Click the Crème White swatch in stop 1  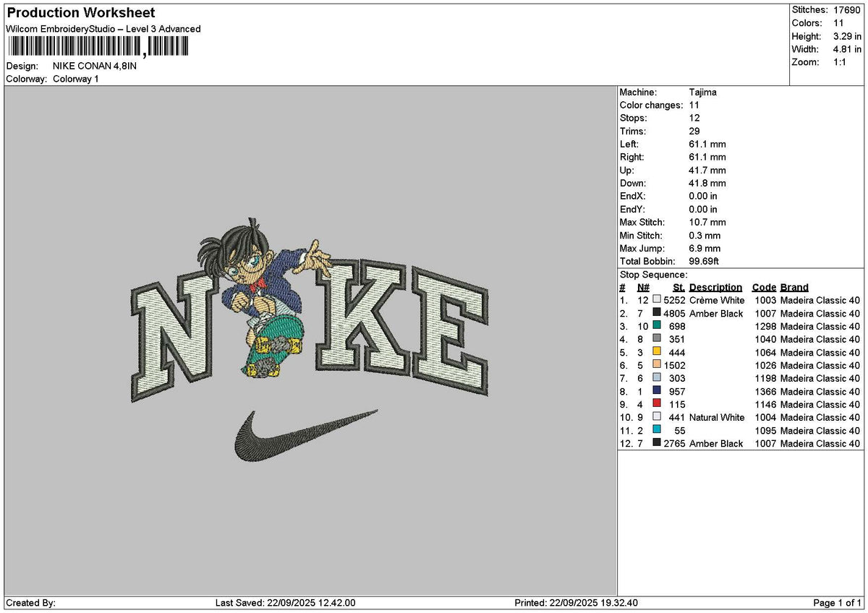pos(657,300)
